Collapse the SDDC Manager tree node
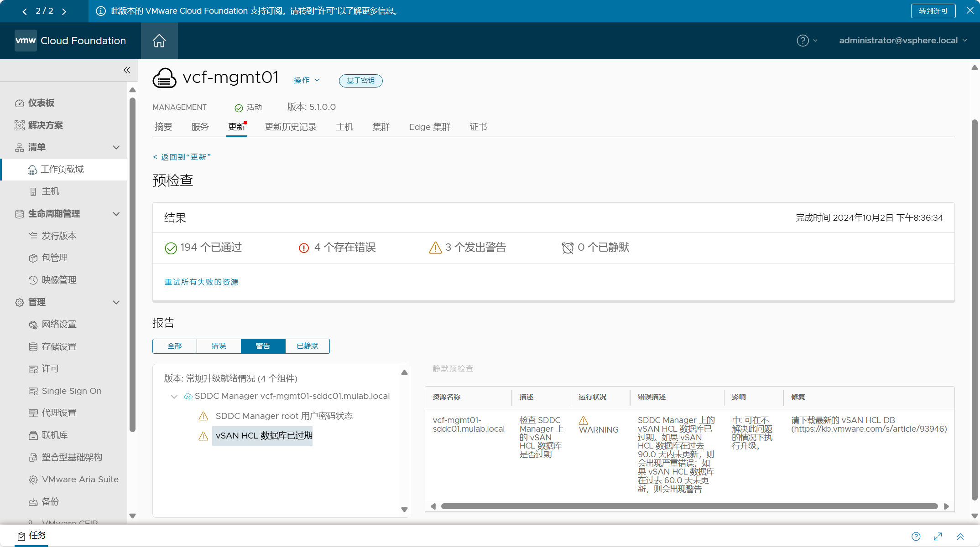This screenshot has height=547, width=980. 174,397
